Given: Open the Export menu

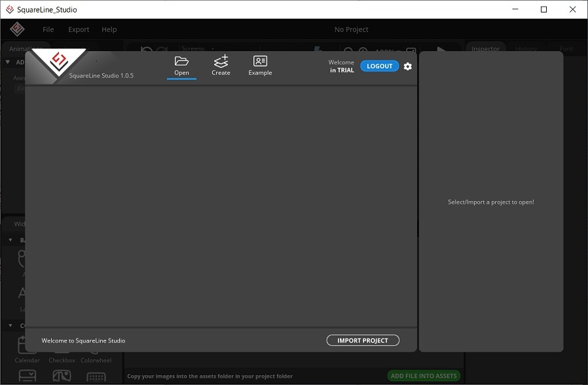Looking at the screenshot, I should pos(79,29).
